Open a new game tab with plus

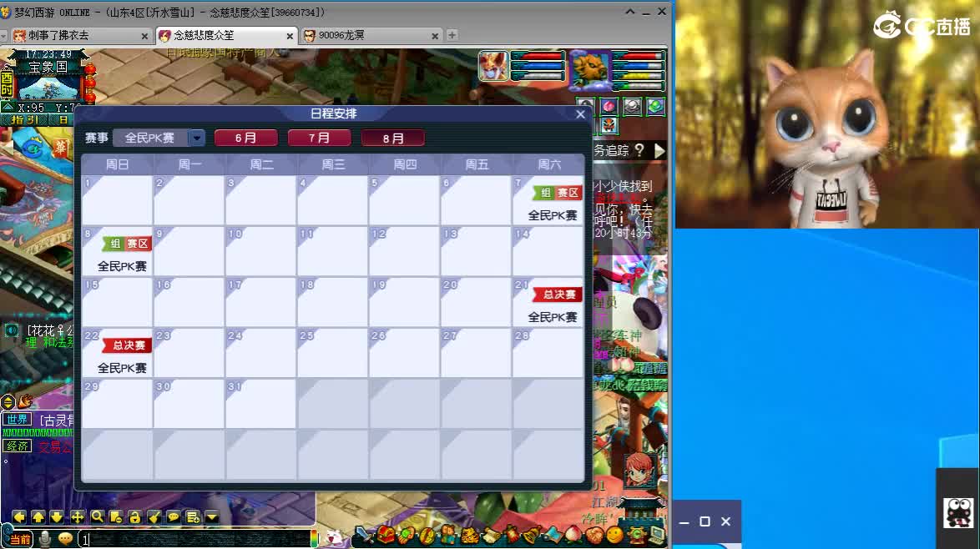452,36
